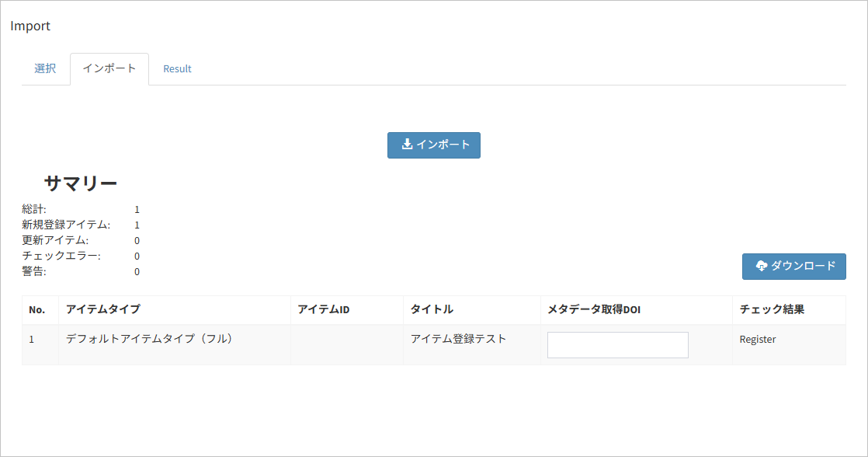Screen dimensions: 868x457
Task: Click the cloud download icon on ダウンロード
Action: (x=761, y=266)
